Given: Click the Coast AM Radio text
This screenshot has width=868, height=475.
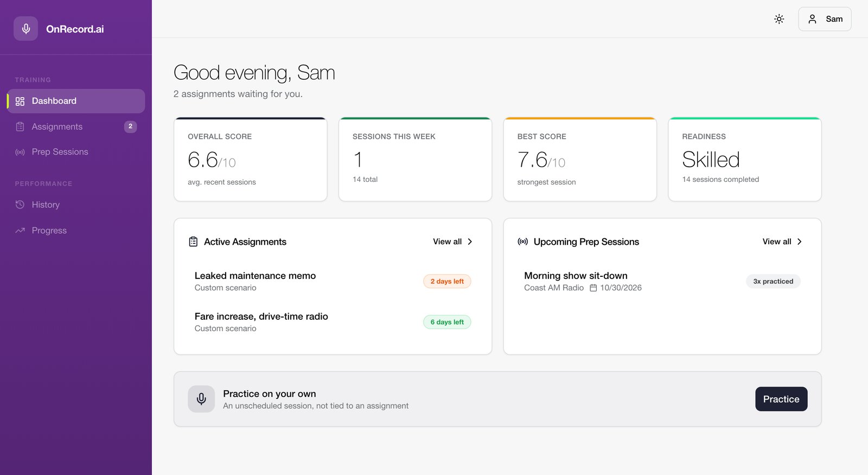Looking at the screenshot, I should 554,288.
